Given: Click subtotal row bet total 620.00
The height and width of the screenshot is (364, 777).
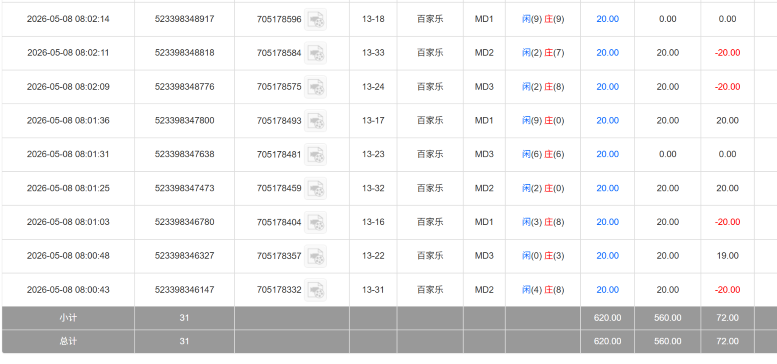Looking at the screenshot, I should click(607, 318).
